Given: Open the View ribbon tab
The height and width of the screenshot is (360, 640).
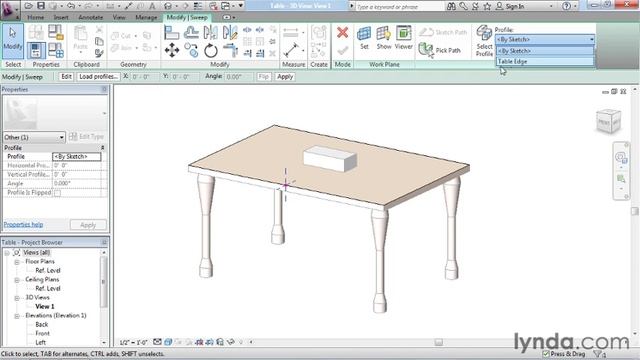Looking at the screenshot, I should 119,18.
